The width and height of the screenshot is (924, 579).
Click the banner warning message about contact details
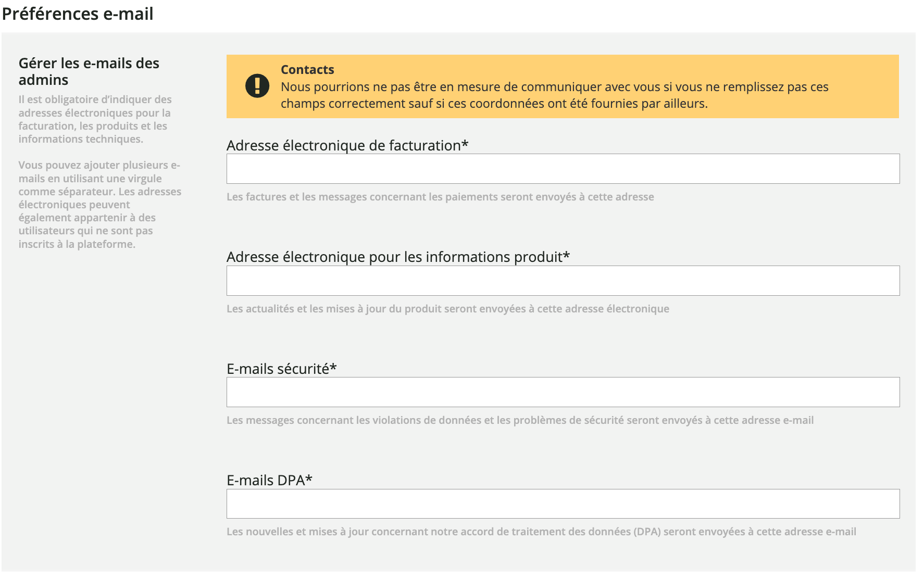coord(554,95)
